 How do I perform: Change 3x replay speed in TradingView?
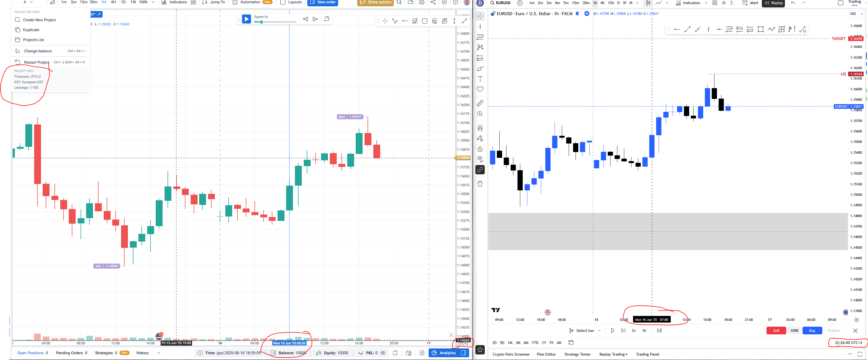[634, 331]
